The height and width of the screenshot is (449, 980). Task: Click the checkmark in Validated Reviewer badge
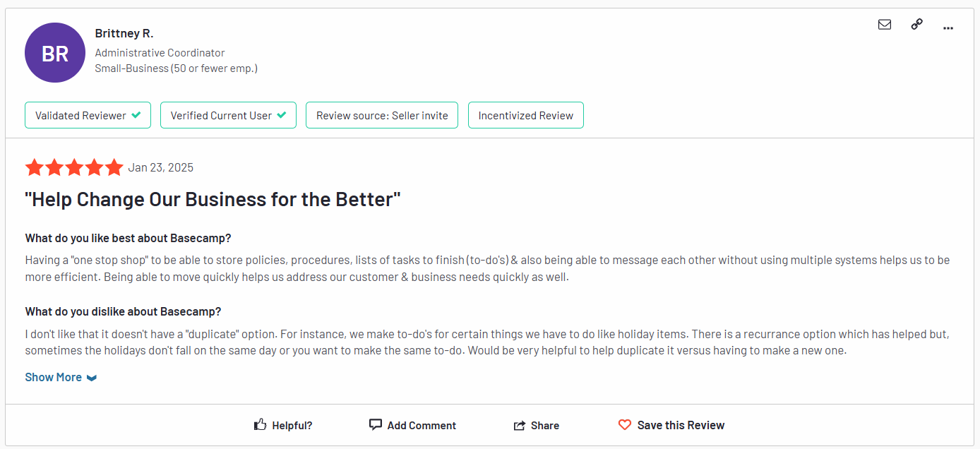pyautogui.click(x=136, y=115)
